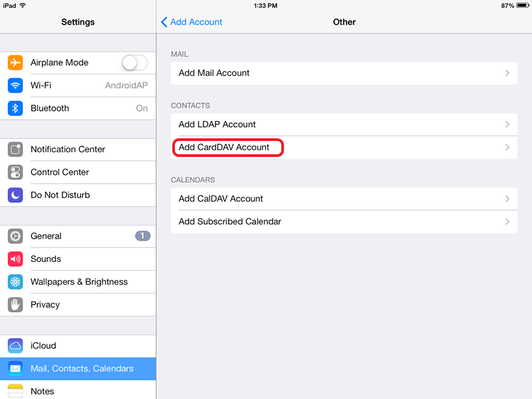Open the Notes settings entry
This screenshot has width=532, height=399.
pos(42,391)
